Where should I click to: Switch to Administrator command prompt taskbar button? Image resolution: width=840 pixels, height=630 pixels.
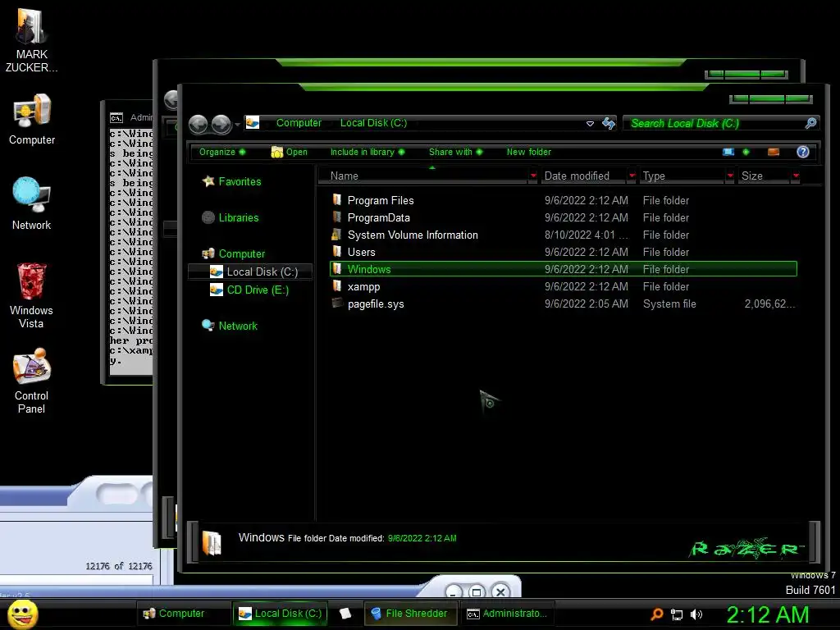506,614
